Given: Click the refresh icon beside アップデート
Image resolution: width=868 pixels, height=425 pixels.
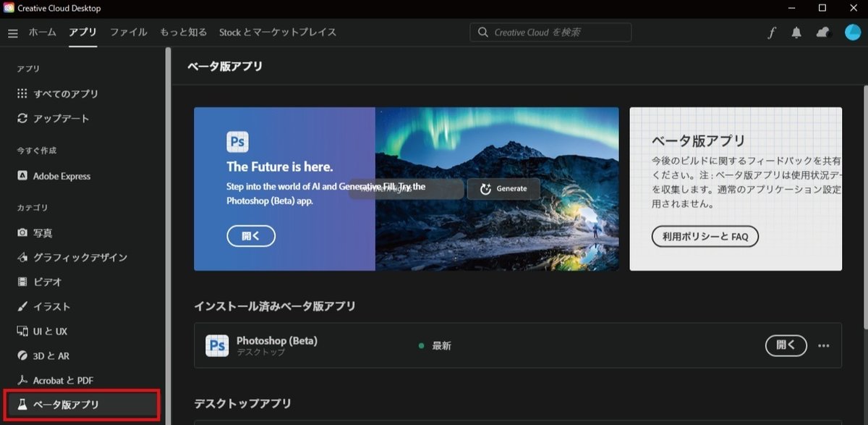Looking at the screenshot, I should 22,118.
